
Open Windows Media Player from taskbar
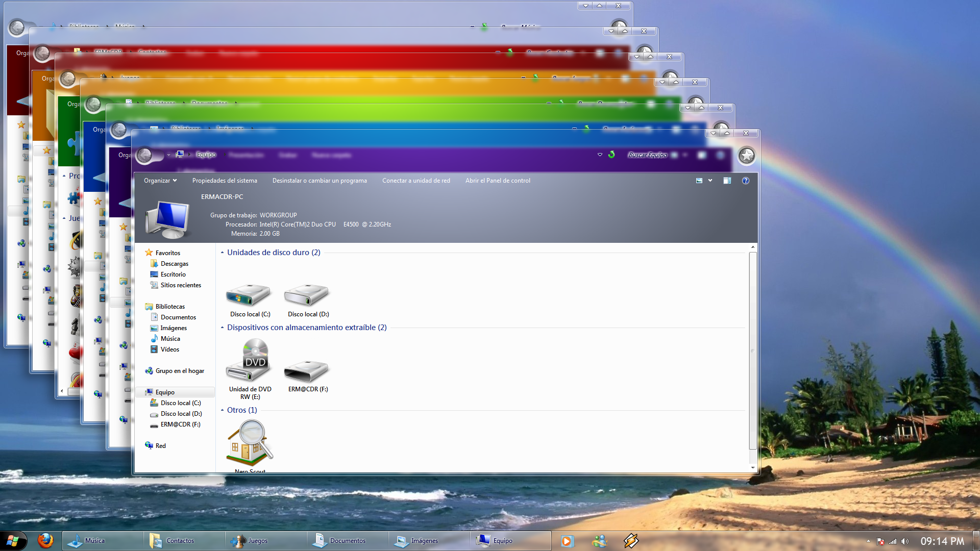[x=568, y=541]
